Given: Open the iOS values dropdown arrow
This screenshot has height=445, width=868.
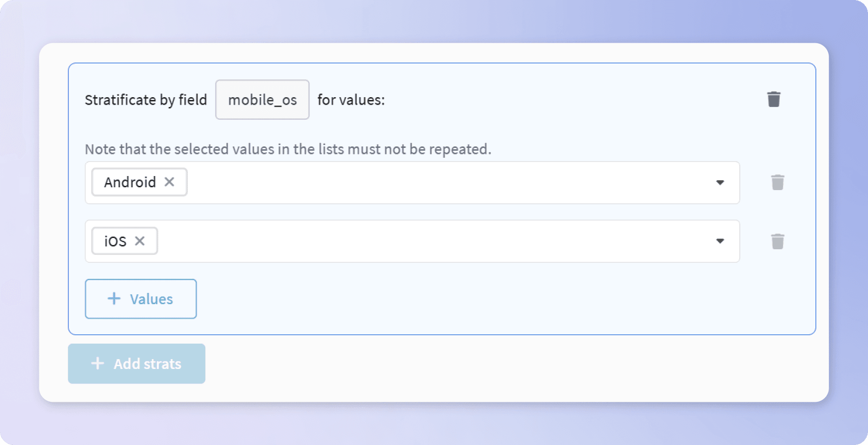Looking at the screenshot, I should pyautogui.click(x=720, y=241).
